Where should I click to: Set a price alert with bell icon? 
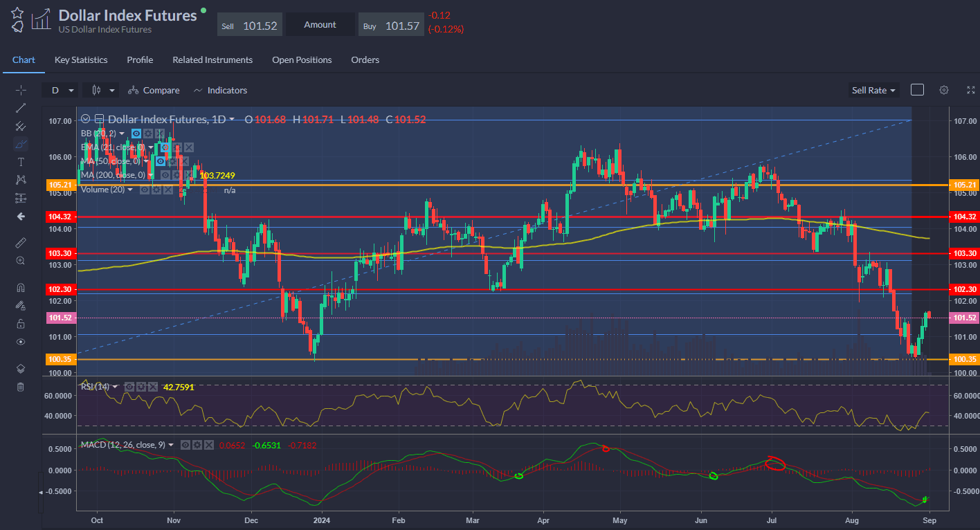pyautogui.click(x=17, y=26)
